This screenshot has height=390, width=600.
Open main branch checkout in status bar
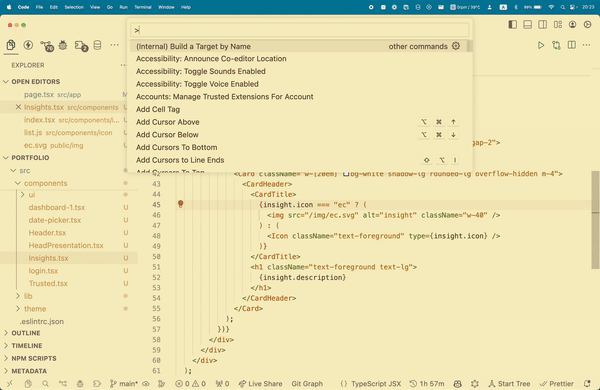123,383
